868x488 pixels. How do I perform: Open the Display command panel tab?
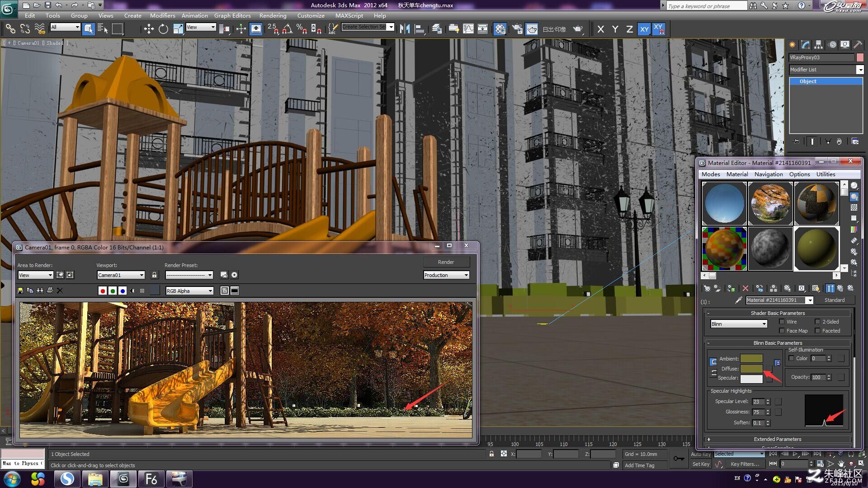click(x=844, y=45)
